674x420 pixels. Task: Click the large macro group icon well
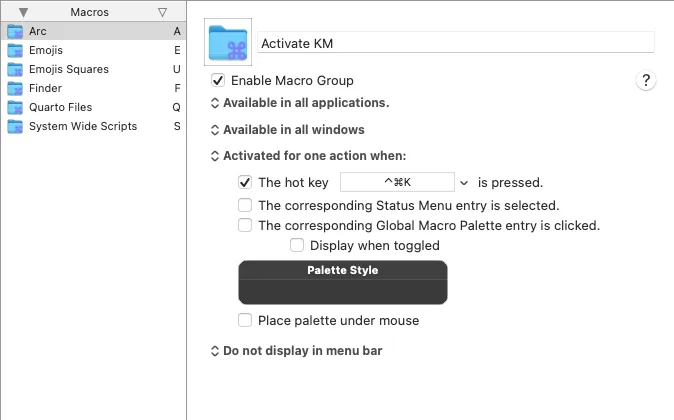(x=228, y=42)
